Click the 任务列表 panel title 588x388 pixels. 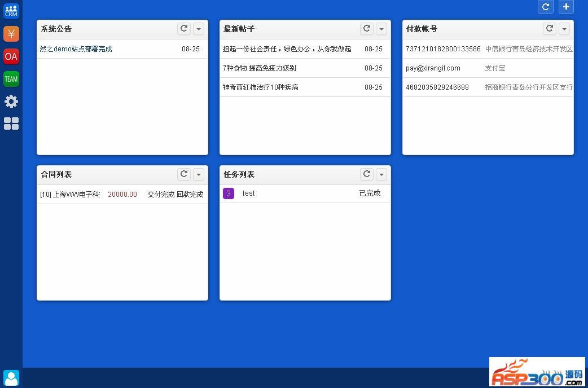pyautogui.click(x=239, y=174)
